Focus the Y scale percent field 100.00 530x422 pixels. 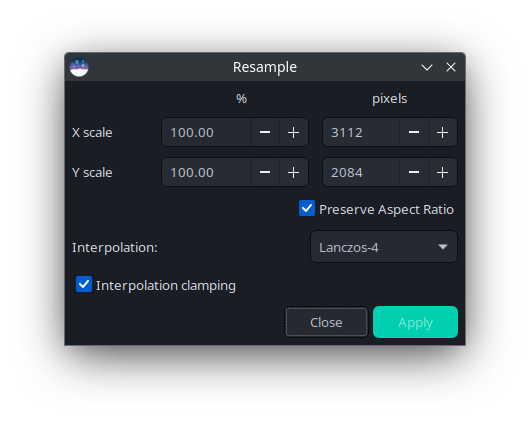coord(206,172)
